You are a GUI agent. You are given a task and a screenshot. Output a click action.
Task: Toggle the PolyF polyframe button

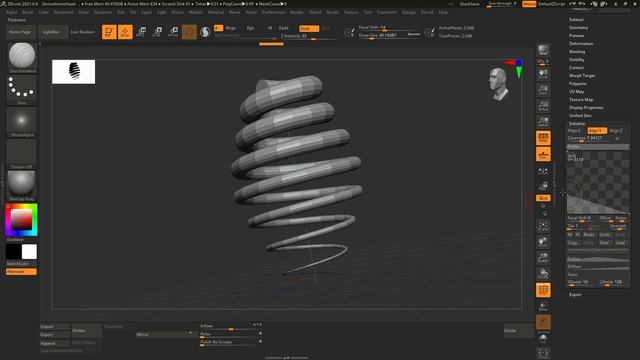click(543, 290)
